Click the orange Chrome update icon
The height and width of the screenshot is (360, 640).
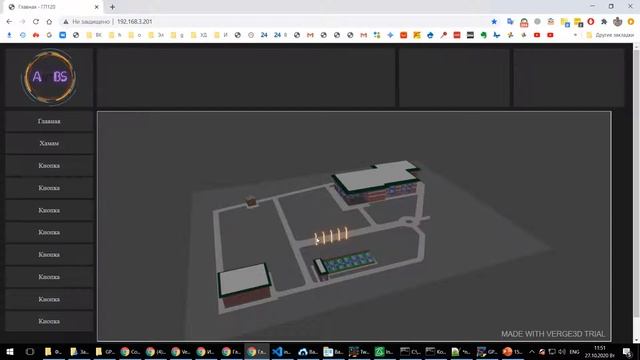pos(631,22)
